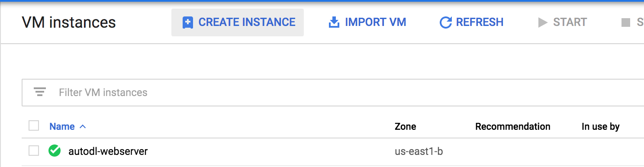Click the Import VM download icon
The image size is (644, 167).
click(334, 22)
